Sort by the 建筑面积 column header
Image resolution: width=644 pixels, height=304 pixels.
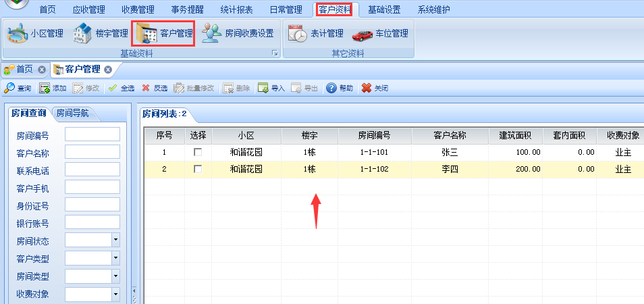coord(516,136)
